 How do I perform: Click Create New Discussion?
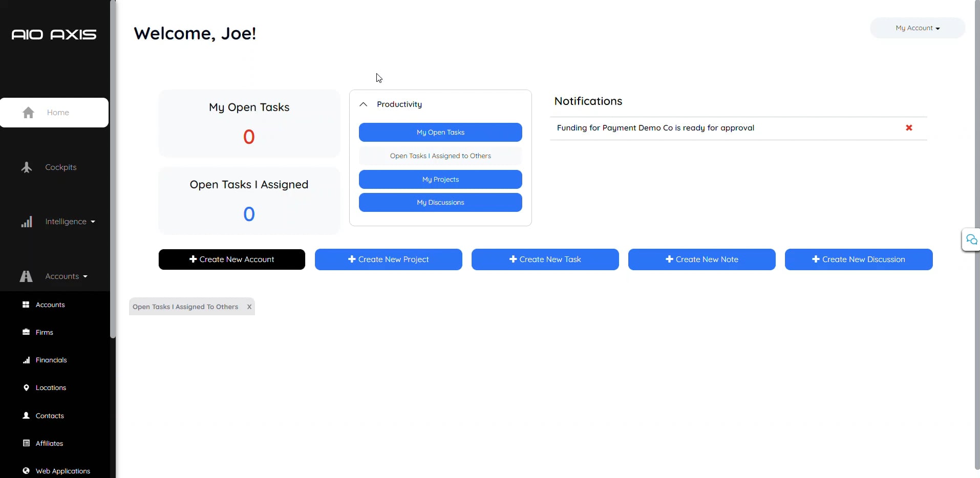coord(858,259)
